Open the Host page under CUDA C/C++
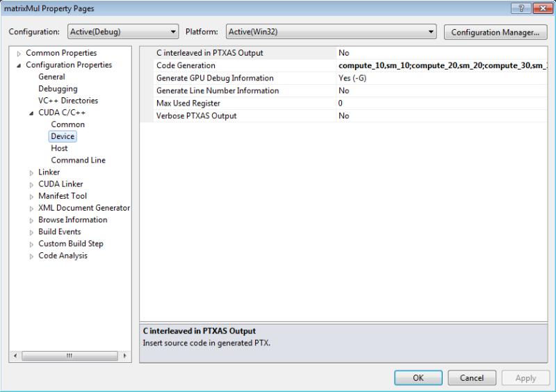The height and width of the screenshot is (392, 556). tap(59, 148)
